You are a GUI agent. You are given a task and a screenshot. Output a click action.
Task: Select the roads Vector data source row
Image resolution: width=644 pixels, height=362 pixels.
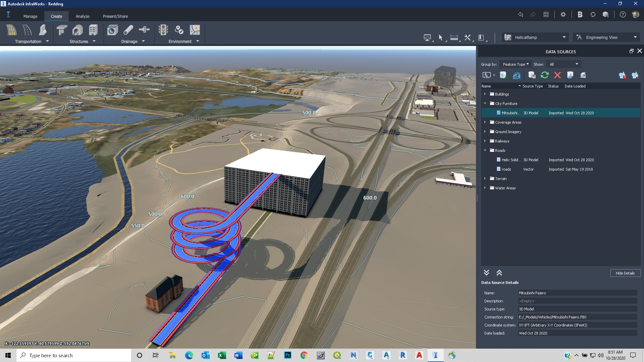click(561, 169)
